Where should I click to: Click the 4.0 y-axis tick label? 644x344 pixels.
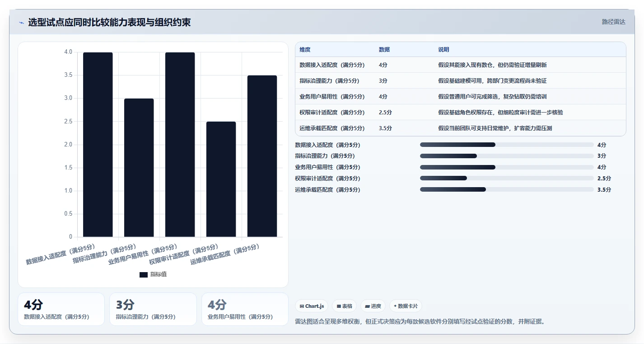(68, 52)
